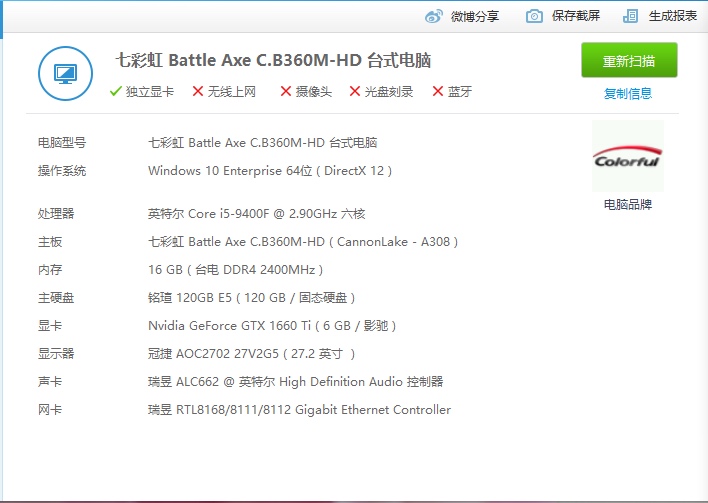The height and width of the screenshot is (503, 708).
Task: Click the red X beside 无线上网
Action: [x=197, y=92]
